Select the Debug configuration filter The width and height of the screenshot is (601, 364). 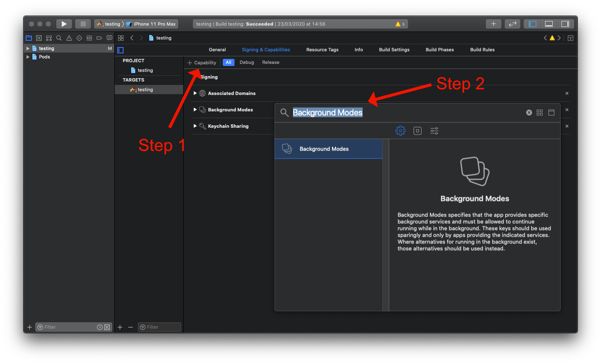click(x=247, y=62)
